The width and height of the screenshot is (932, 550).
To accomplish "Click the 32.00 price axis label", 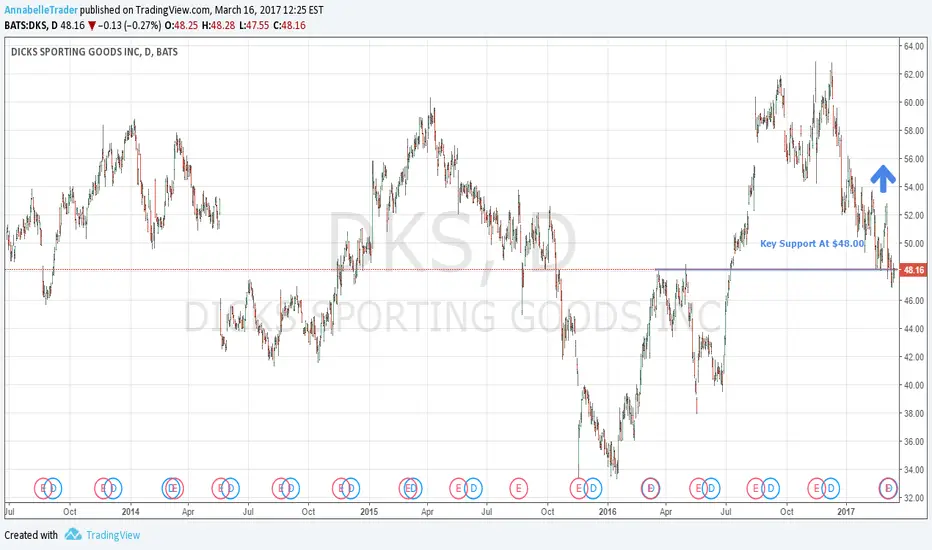I will click(x=914, y=498).
